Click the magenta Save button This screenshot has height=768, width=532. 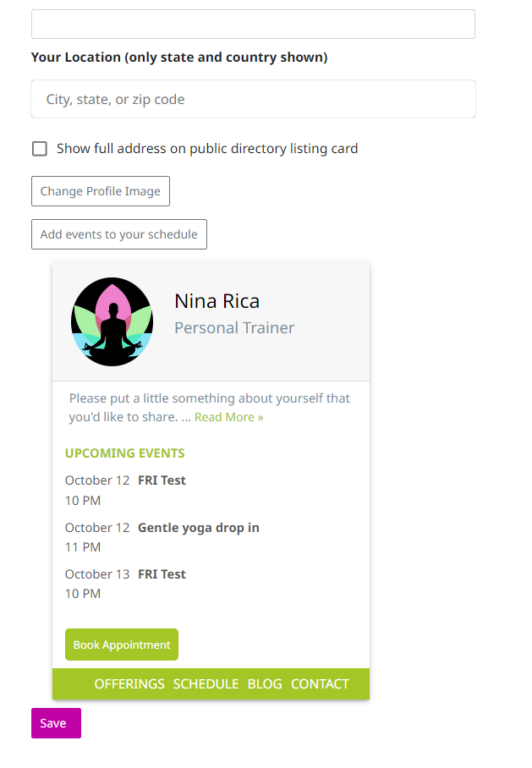pos(57,723)
